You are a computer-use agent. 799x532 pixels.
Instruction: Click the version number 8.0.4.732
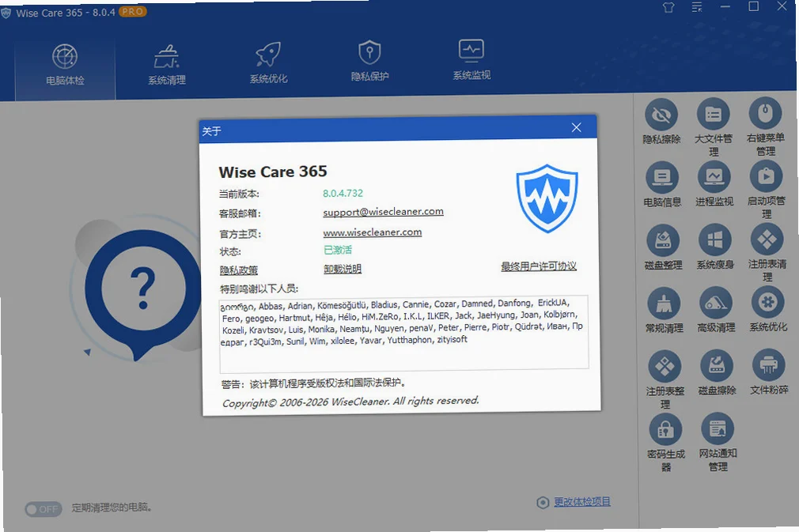tap(343, 194)
